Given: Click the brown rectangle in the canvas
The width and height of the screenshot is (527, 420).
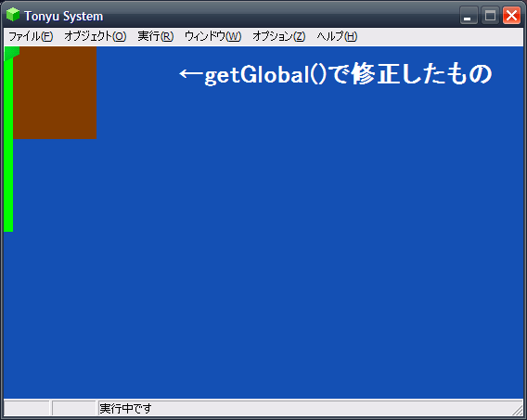Looking at the screenshot, I should 55,93.
